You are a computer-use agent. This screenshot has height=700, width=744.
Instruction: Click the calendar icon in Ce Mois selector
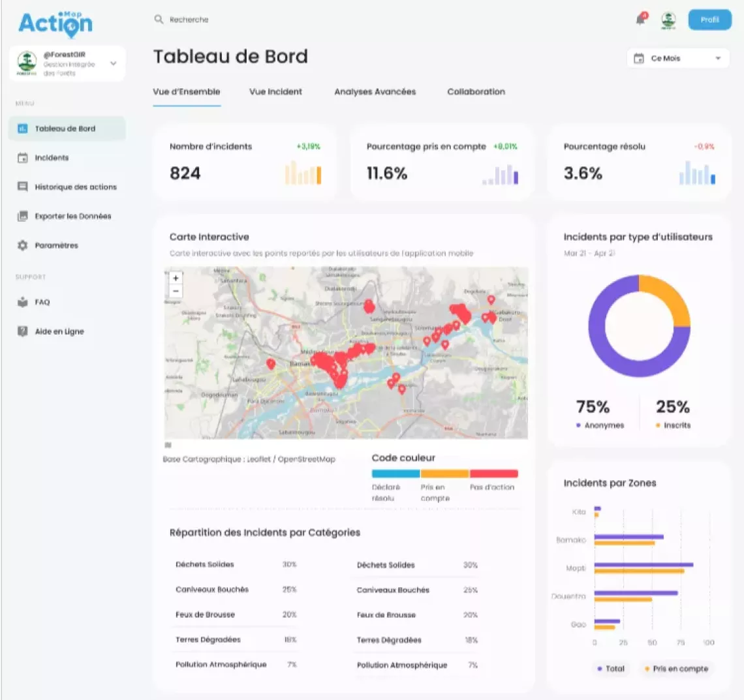click(639, 58)
